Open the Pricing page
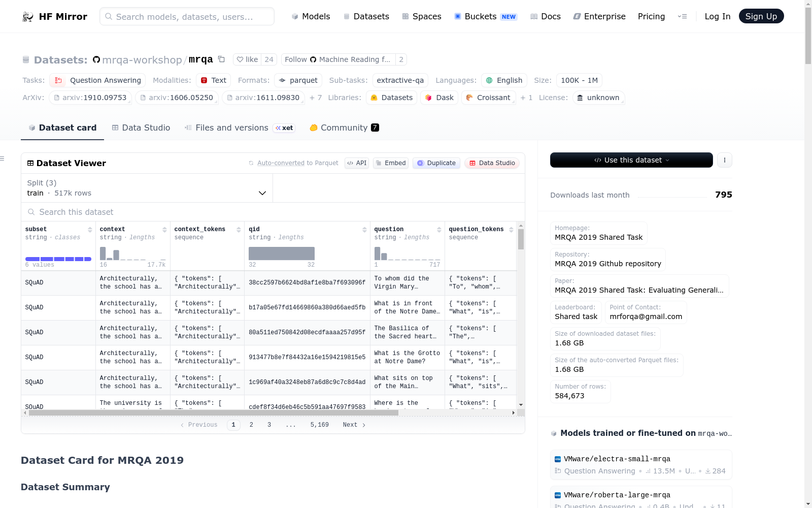 point(651,16)
